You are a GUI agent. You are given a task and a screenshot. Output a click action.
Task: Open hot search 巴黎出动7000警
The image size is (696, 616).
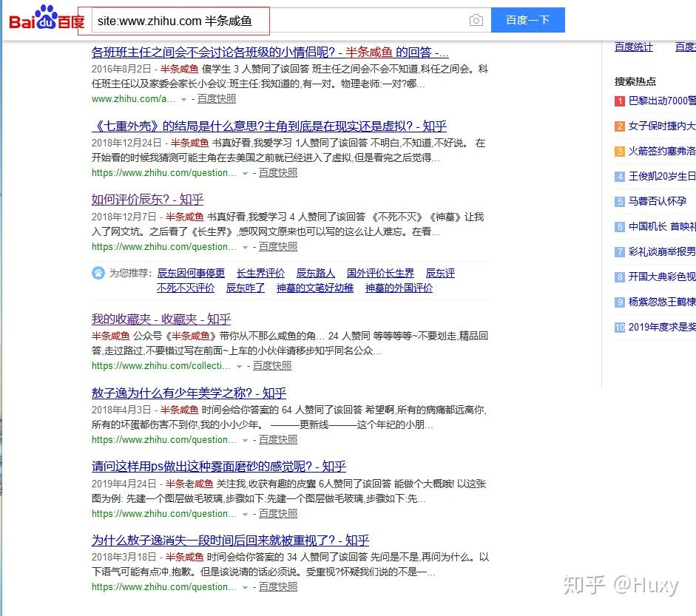(662, 101)
